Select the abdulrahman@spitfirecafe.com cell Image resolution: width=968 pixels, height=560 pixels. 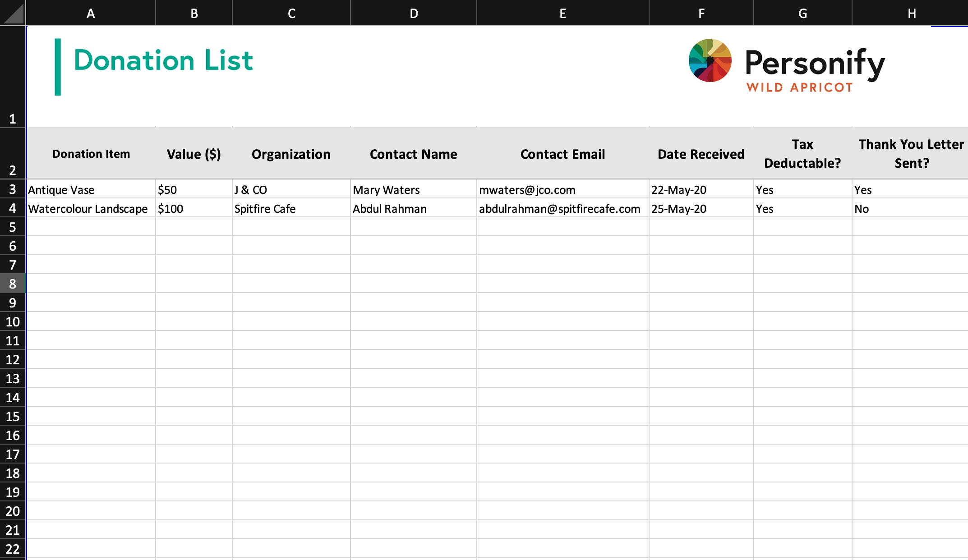(563, 208)
